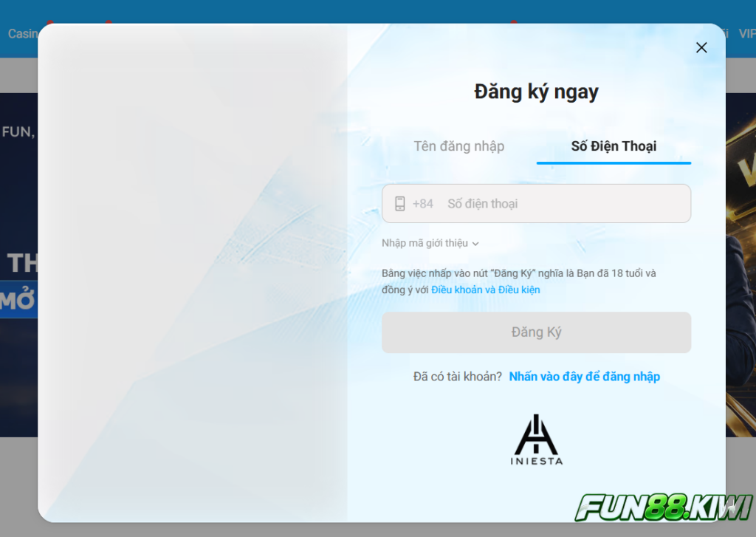756x537 pixels.
Task: Click the Đã có tài khoản? text
Action: pyautogui.click(x=457, y=376)
